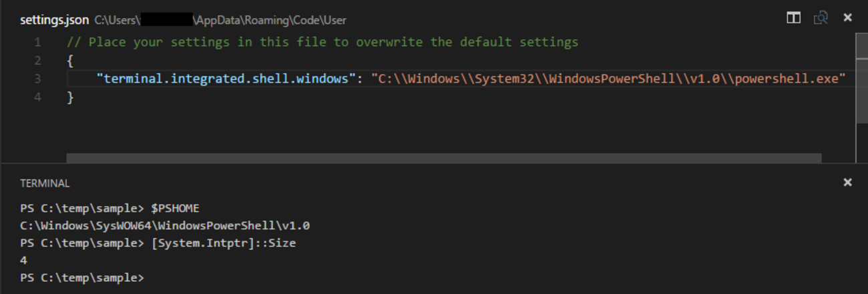The height and width of the screenshot is (294, 868).
Task: Click the editor's vertical scrollbar
Action: click(861, 79)
